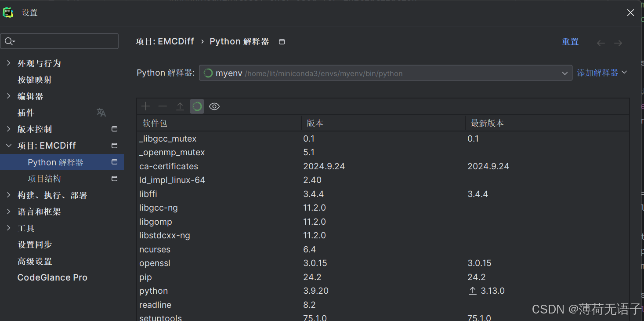This screenshot has width=644, height=321.
Task: Select 按键映射 in settings tree
Action: click(x=35, y=80)
